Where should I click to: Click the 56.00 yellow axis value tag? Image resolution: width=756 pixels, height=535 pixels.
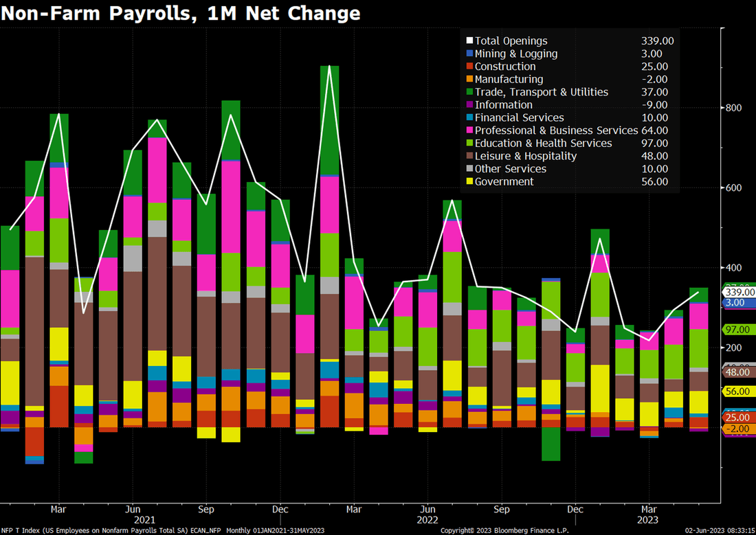pyautogui.click(x=739, y=391)
